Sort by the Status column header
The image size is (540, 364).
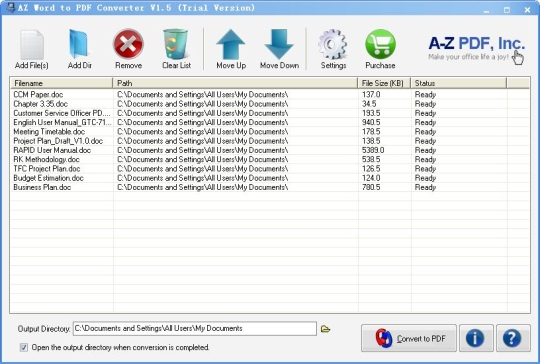click(x=459, y=83)
